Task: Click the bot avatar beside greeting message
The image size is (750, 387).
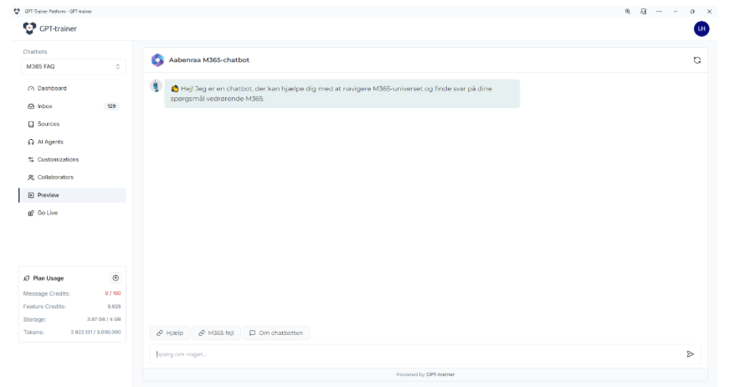Action: (x=156, y=86)
